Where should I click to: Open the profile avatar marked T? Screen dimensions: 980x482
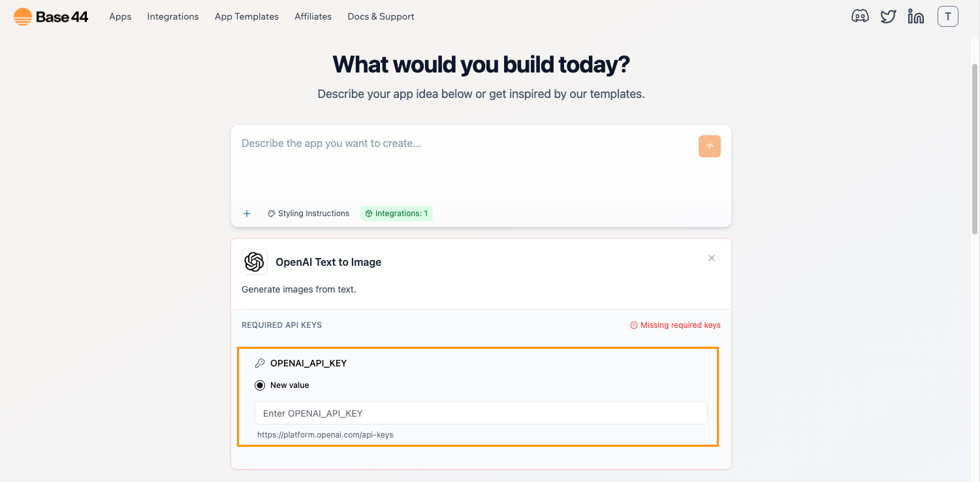947,16
